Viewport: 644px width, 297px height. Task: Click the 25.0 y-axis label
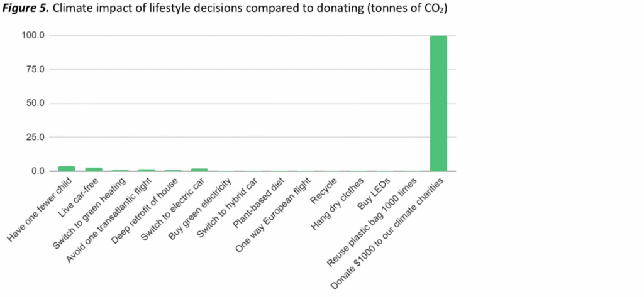[35, 138]
